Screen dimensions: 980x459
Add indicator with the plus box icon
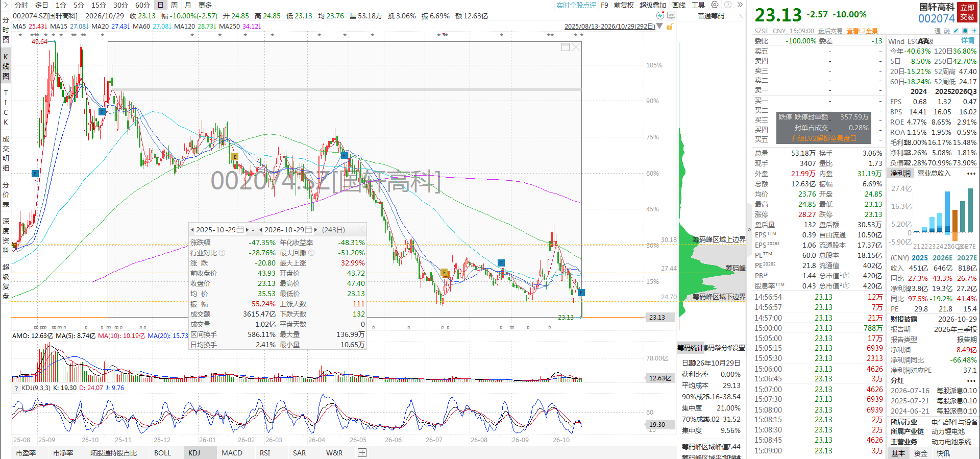click(362, 453)
